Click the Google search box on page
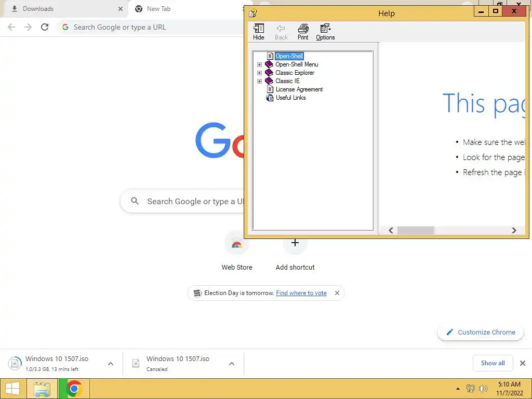532x399 pixels. tap(182, 201)
